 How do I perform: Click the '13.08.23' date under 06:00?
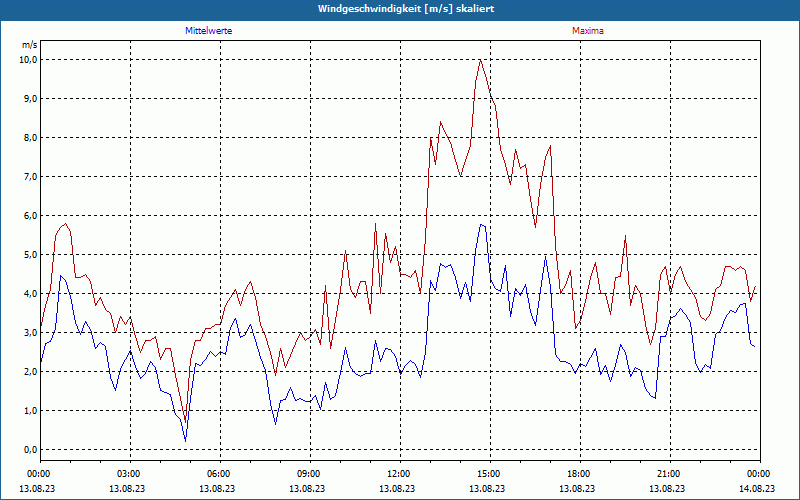pyautogui.click(x=217, y=488)
